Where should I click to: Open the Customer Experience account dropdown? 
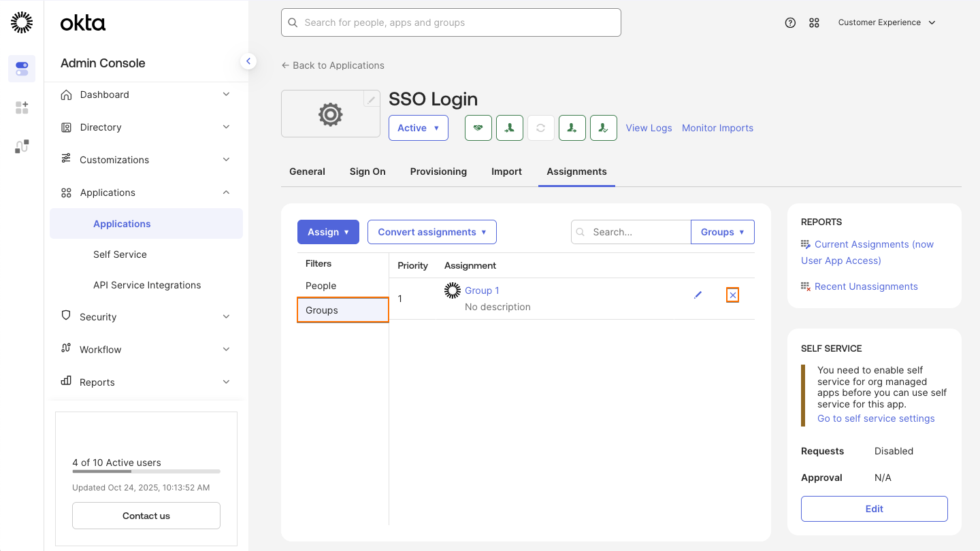tap(887, 22)
